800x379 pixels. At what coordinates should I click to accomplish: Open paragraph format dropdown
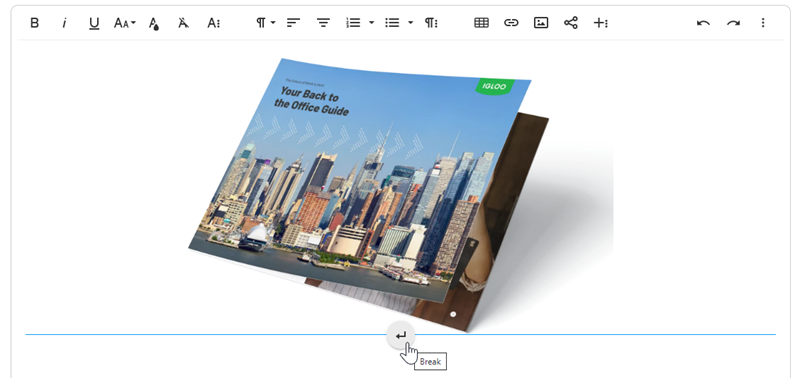(265, 23)
